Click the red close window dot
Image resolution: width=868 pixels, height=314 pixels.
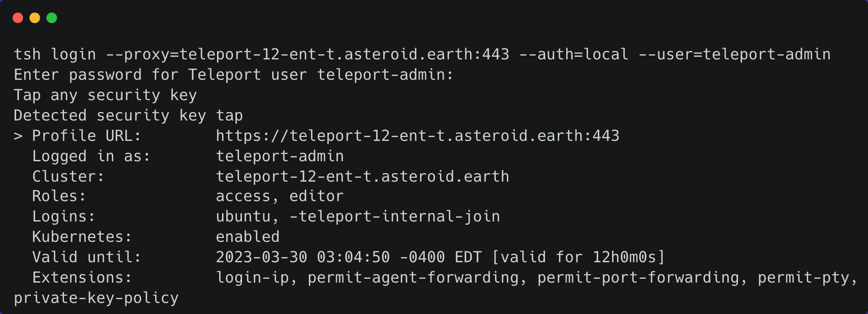pyautogui.click(x=18, y=18)
